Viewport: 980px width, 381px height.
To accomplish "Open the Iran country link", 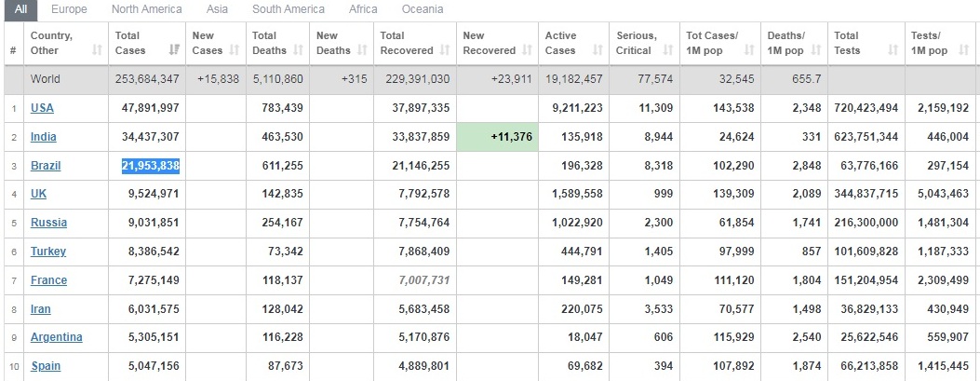I will (x=41, y=309).
